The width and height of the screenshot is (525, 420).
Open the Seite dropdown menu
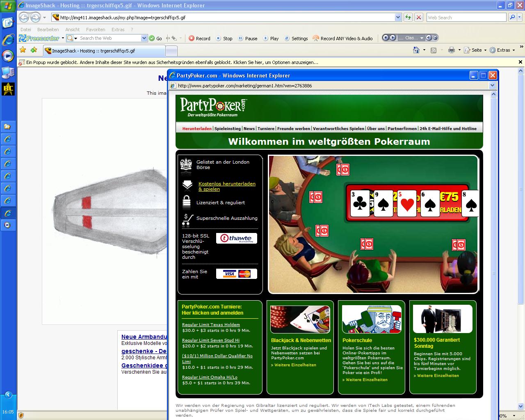pos(476,50)
